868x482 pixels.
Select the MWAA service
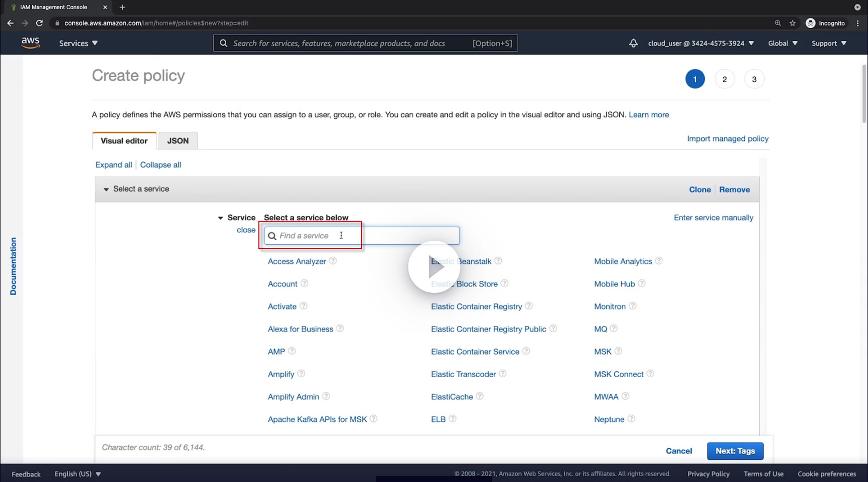click(606, 397)
